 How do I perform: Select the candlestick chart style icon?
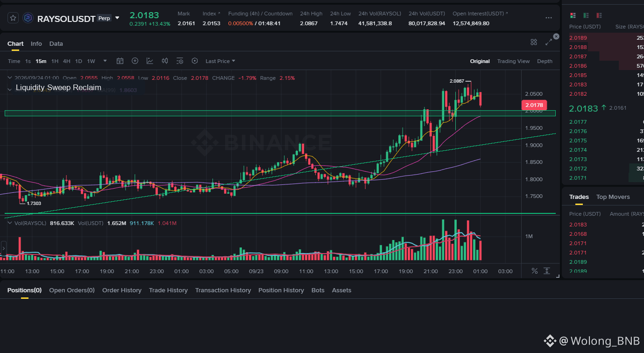[x=165, y=61]
